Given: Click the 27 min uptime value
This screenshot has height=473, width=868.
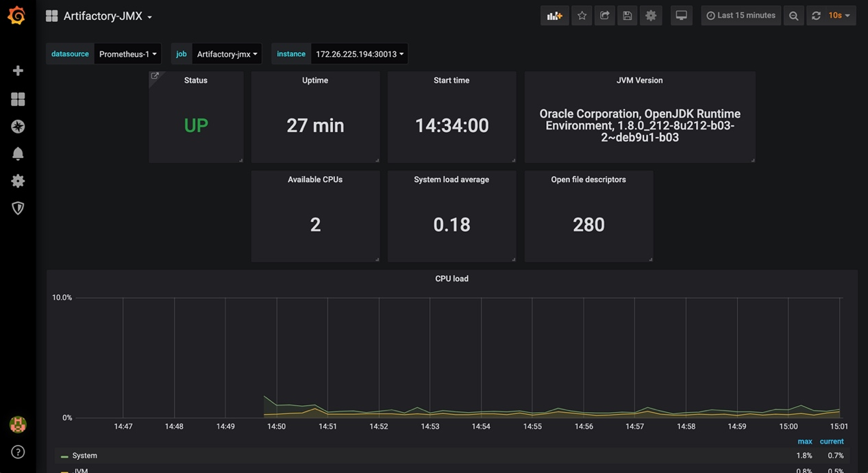Looking at the screenshot, I should click(x=315, y=125).
